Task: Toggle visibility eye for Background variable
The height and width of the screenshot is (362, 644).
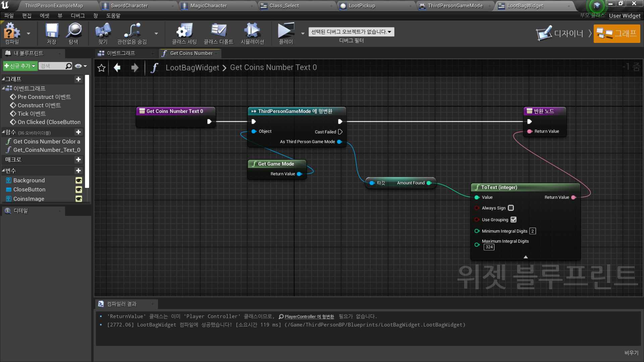Action: [79, 181]
